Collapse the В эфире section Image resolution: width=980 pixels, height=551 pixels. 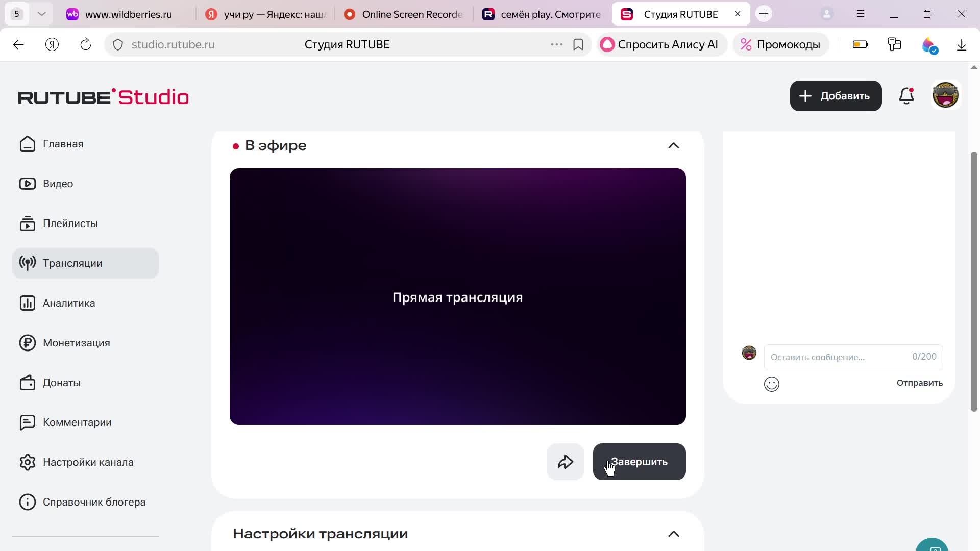(673, 146)
